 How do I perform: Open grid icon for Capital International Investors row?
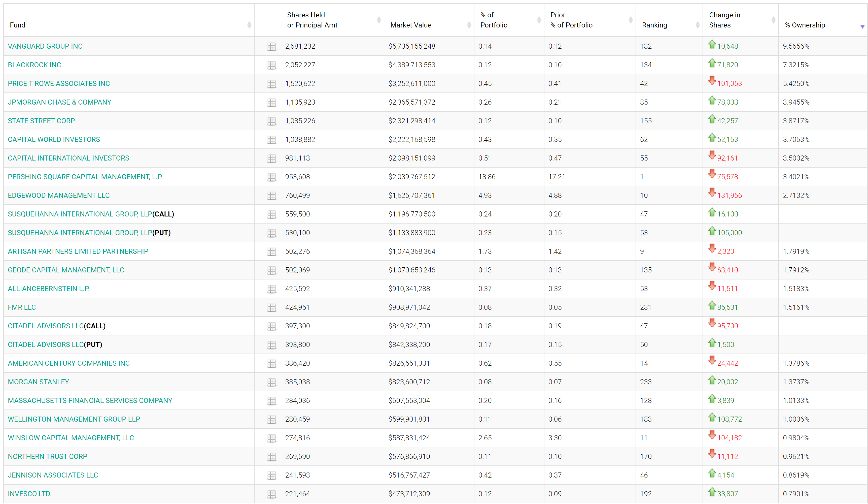[x=271, y=158]
